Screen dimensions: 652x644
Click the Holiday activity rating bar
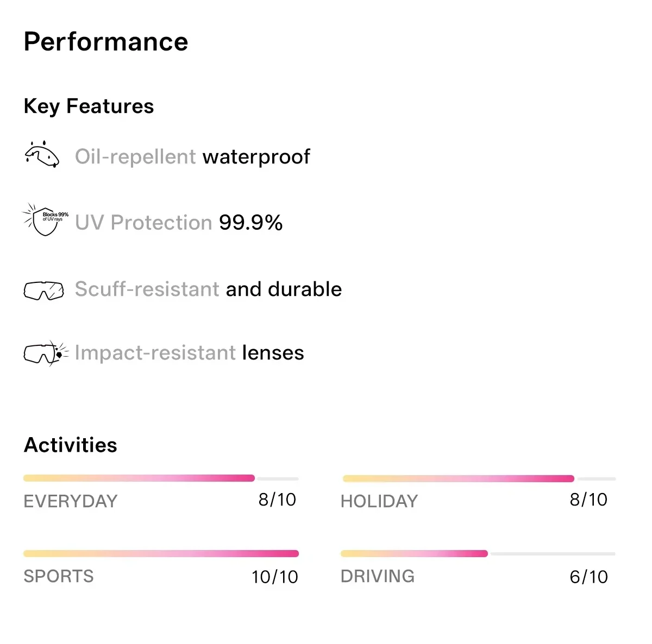(x=479, y=478)
